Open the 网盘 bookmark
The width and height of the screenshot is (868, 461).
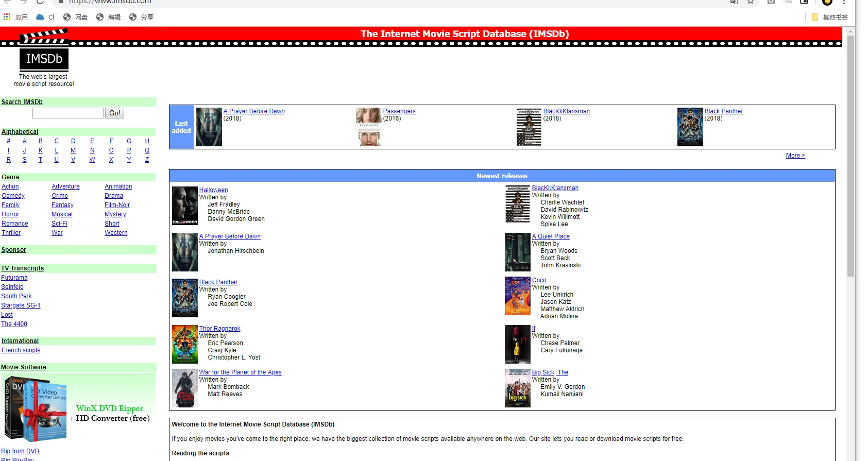75,17
